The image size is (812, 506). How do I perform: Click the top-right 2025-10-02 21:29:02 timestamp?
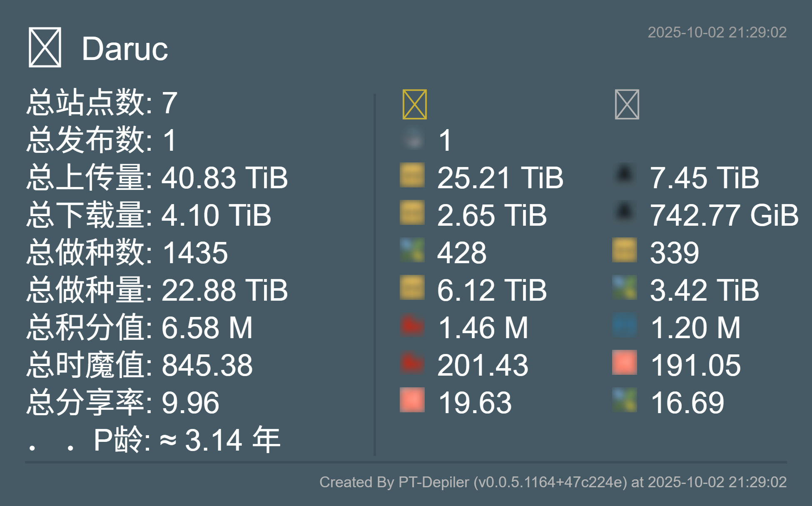717,32
